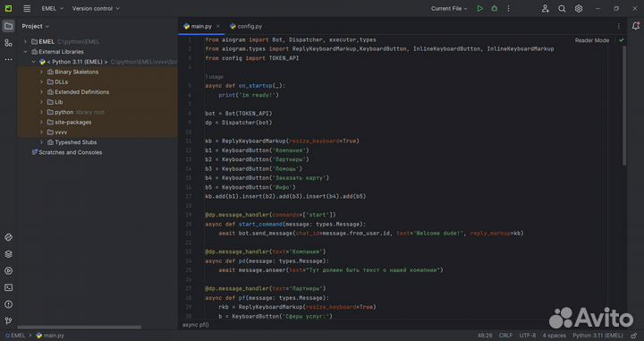Image resolution: width=644 pixels, height=341 pixels.
Task: Expand Binary Skeletons folder
Action: click(x=41, y=72)
